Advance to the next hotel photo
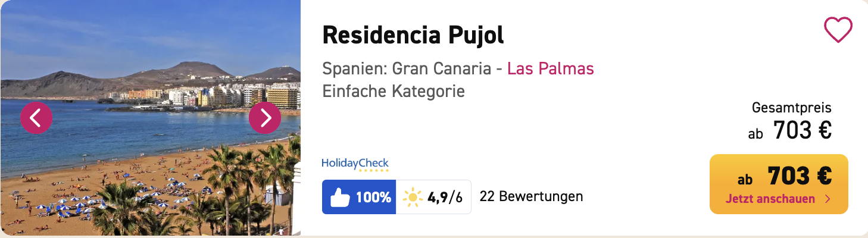Viewport: 868px width, 238px height. point(264,118)
